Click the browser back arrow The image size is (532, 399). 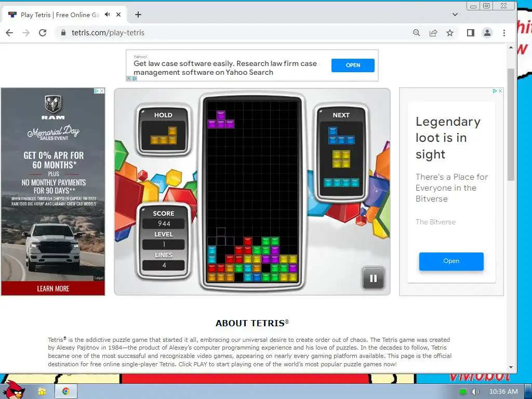tap(9, 33)
